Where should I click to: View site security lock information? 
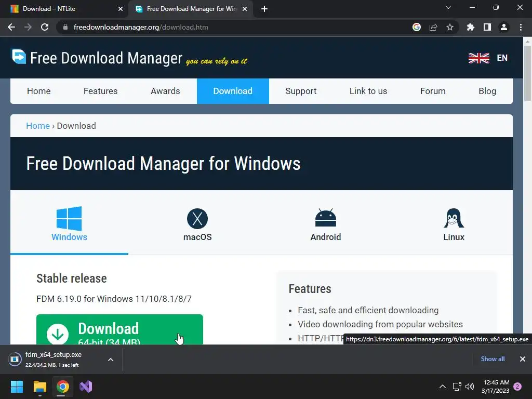pyautogui.click(x=65, y=27)
